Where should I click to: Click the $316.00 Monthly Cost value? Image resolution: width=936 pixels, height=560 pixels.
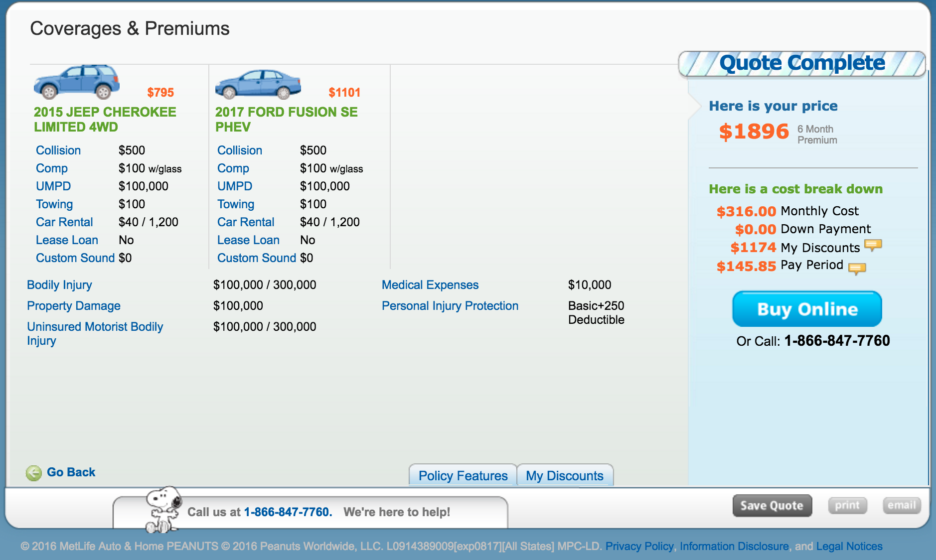click(746, 211)
